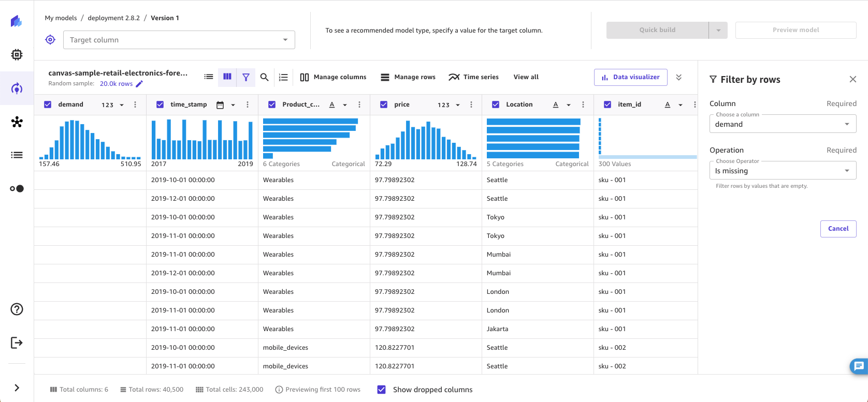Uncheck the demand column checkbox
Viewport: 868px width, 402px height.
coord(48,105)
